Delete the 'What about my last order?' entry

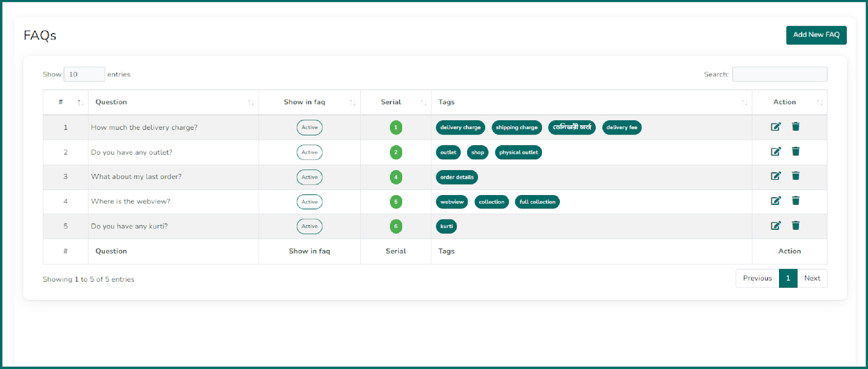pos(795,176)
